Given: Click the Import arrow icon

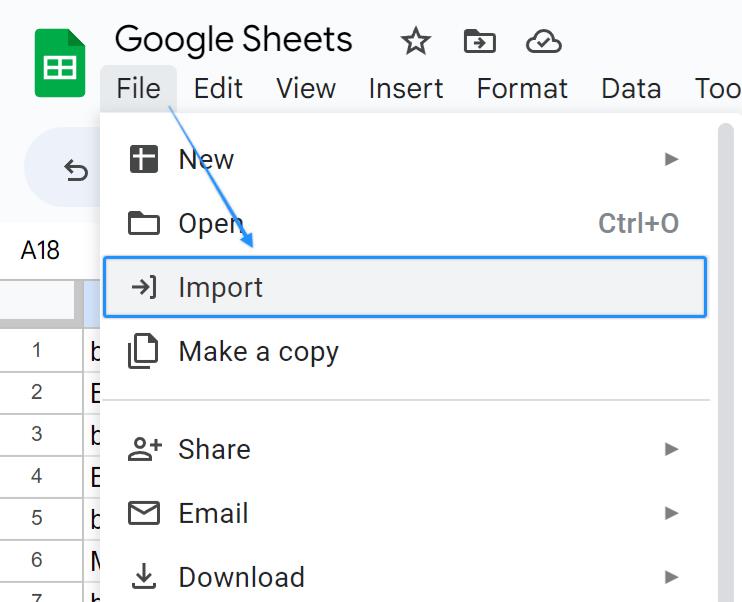Looking at the screenshot, I should (x=144, y=287).
